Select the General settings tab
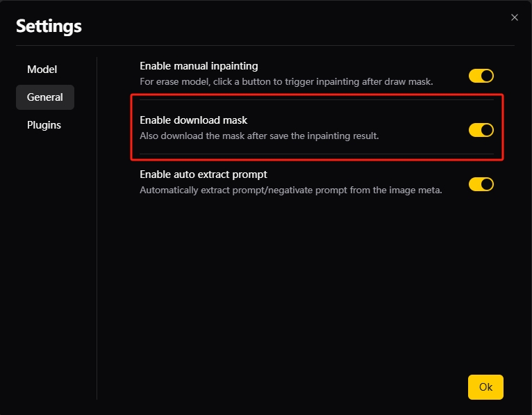The height and width of the screenshot is (415, 532). click(x=45, y=97)
